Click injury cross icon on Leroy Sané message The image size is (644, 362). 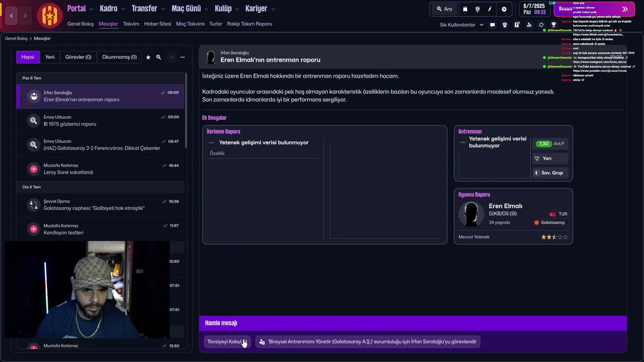click(34, 169)
